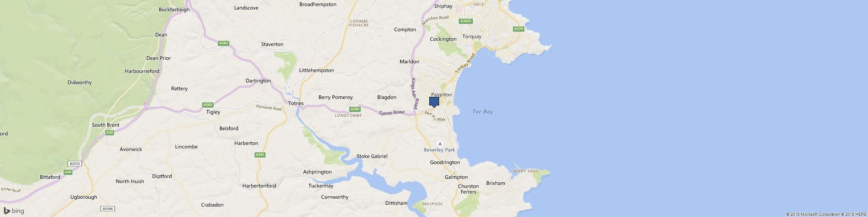The width and height of the screenshot is (868, 217).
Task: Click the Berry Head label
Action: click(526, 171)
